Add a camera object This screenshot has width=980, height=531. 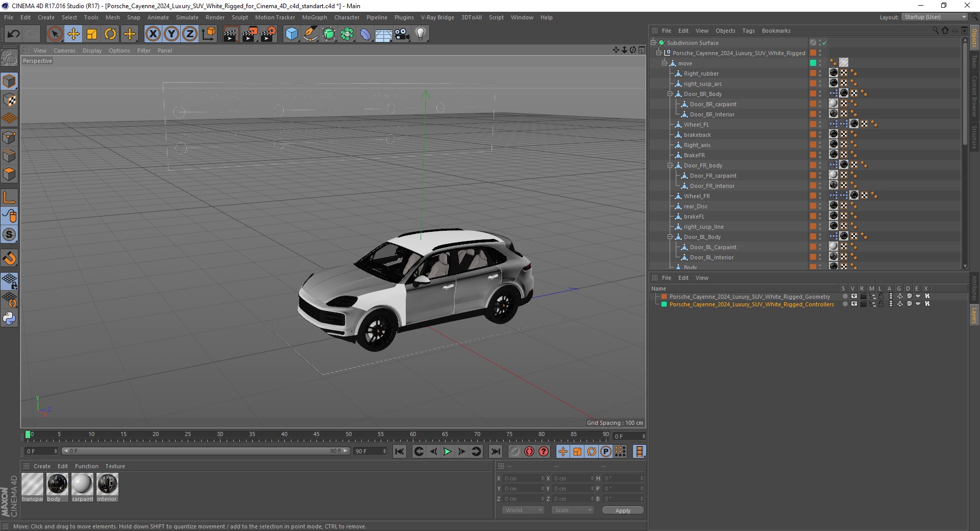pos(402,34)
